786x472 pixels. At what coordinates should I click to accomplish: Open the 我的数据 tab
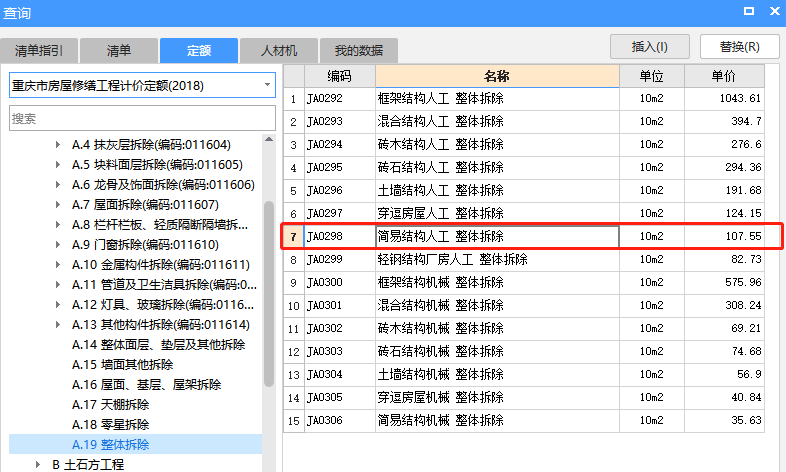coord(359,51)
